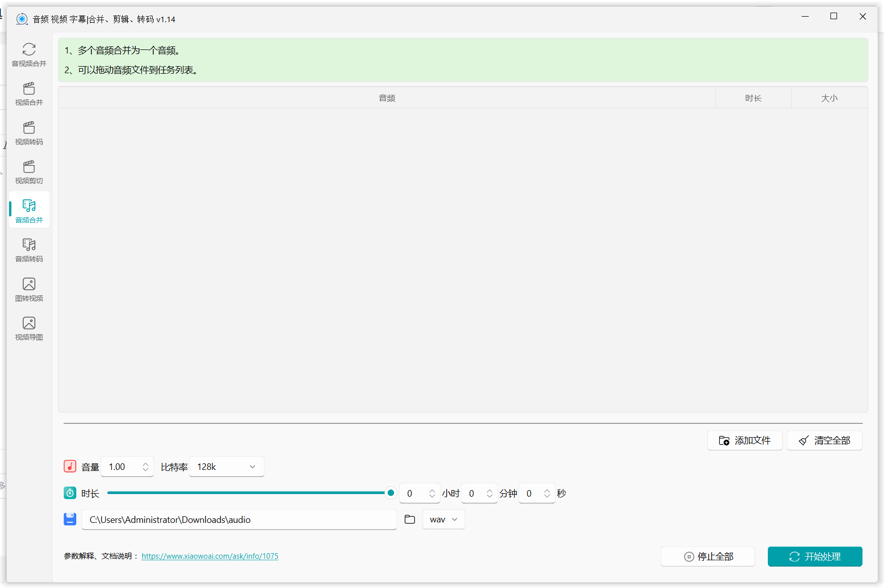This screenshot has width=884, height=588.
Task: Open the xiaowoai.com documentation link
Action: pos(210,556)
